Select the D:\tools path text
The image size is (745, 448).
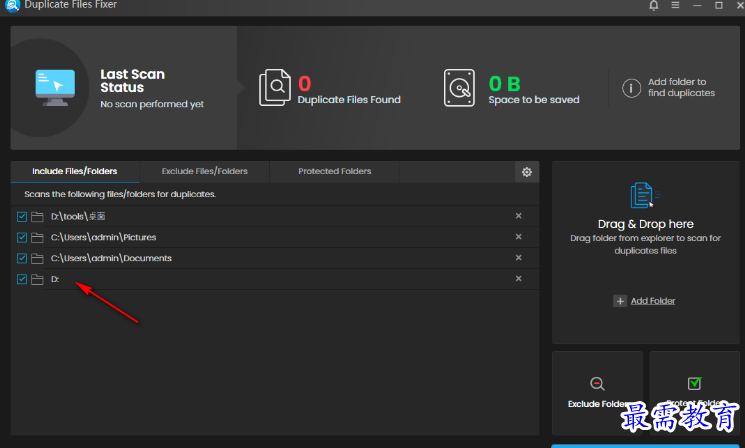(x=78, y=217)
